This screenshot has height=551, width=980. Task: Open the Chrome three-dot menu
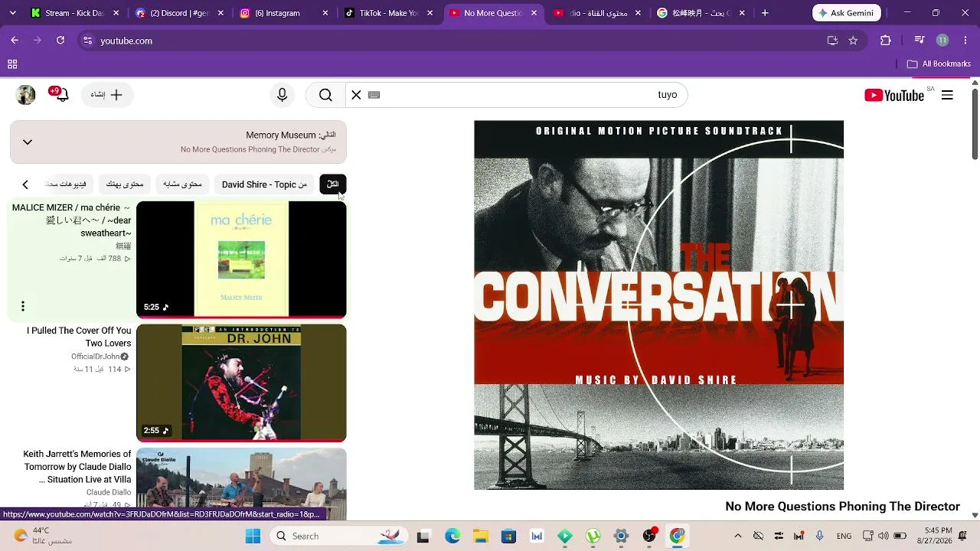[965, 41]
